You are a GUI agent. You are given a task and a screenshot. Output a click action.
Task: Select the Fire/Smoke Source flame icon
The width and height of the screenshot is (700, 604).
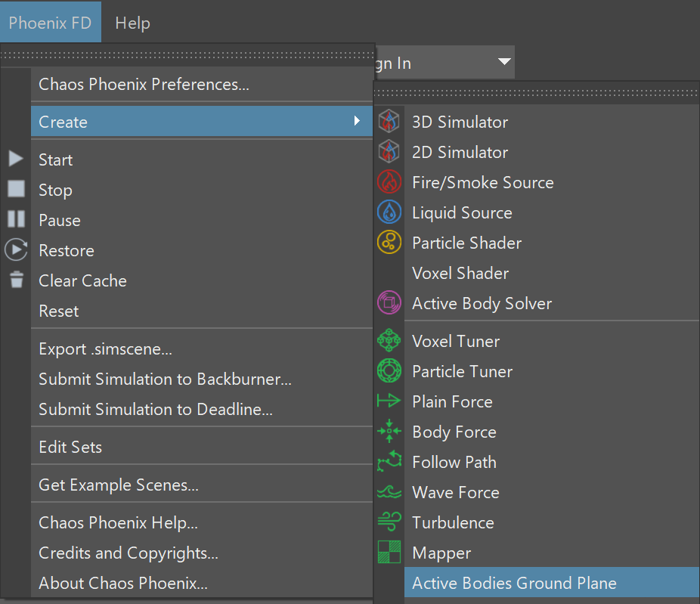click(x=389, y=182)
